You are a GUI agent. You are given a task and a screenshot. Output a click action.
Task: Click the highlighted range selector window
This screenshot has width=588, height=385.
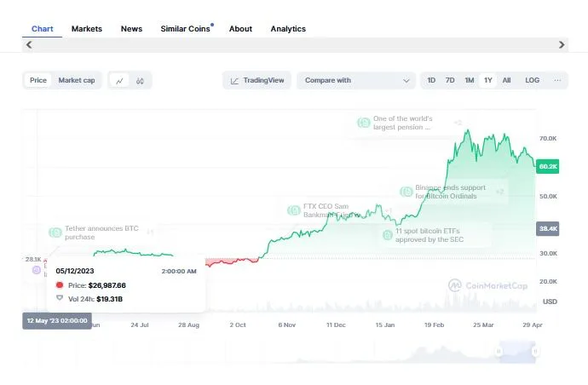517,352
